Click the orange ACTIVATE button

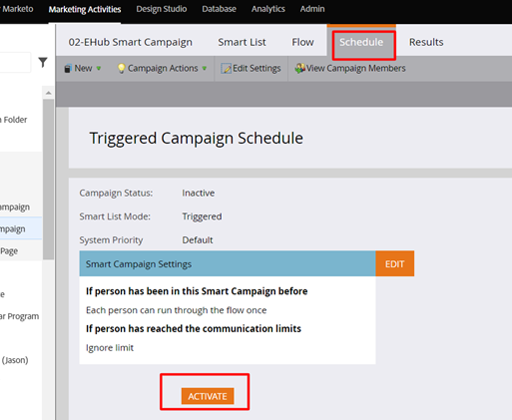click(208, 396)
